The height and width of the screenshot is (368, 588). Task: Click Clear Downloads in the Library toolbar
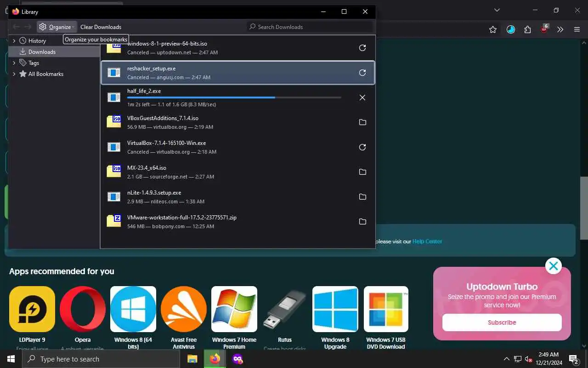101,27
